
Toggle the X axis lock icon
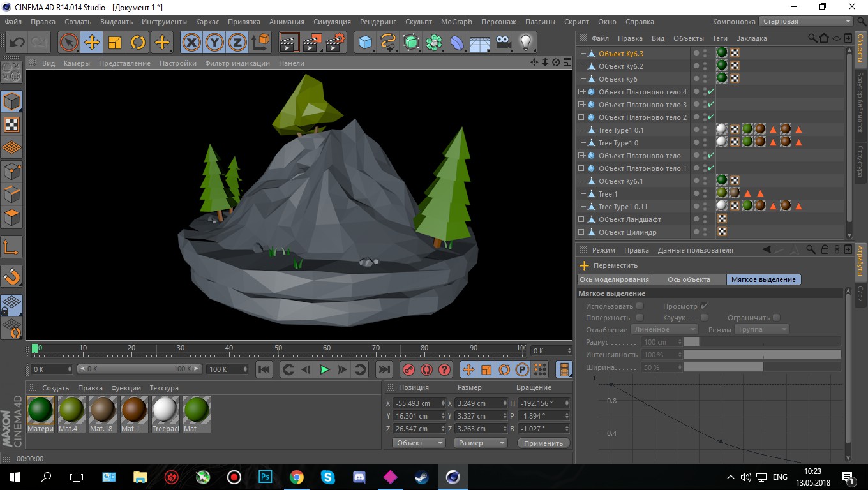pyautogui.click(x=191, y=43)
